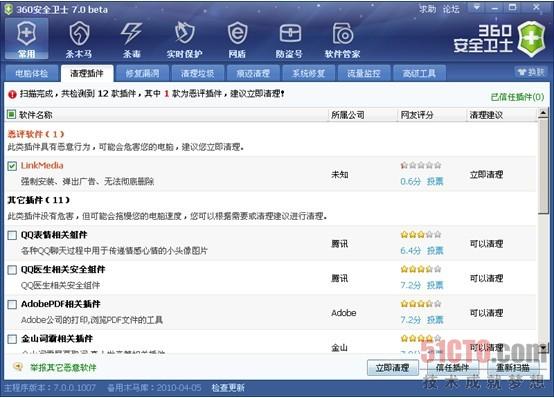Open the 常用 (common) section icon
Viewport: 554px width, 398px height.
click(26, 38)
